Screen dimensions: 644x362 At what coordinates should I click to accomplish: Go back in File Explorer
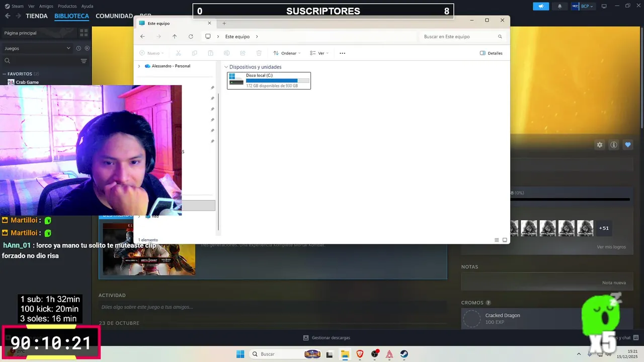point(142,37)
